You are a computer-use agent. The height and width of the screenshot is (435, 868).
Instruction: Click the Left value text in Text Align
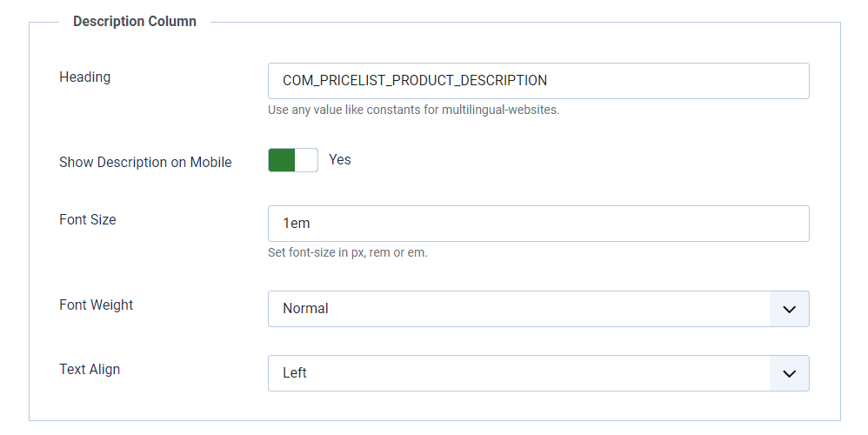pos(295,373)
